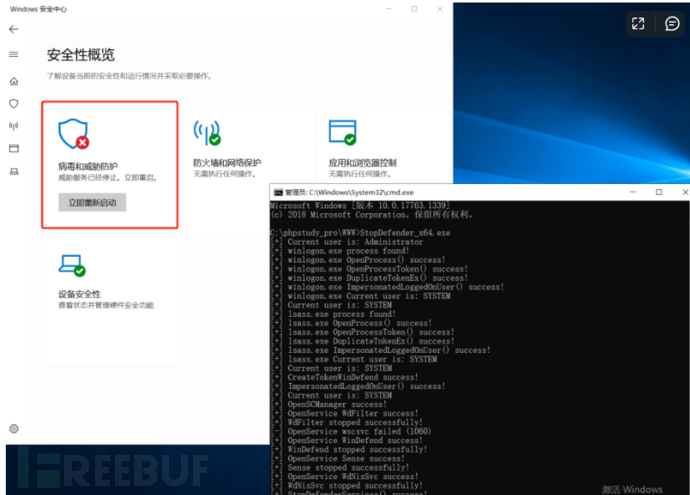Screen dimensions: 690x495
Task: Click 'StopDefender_x64.exe' command line text
Action: tap(404, 233)
